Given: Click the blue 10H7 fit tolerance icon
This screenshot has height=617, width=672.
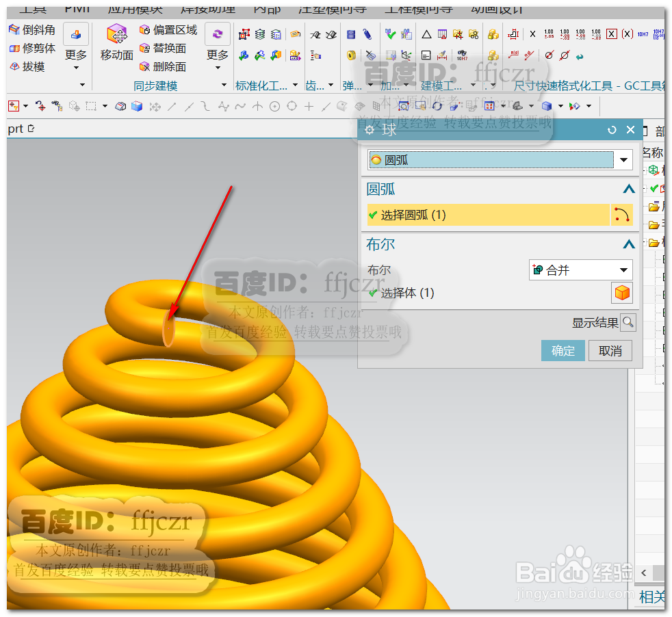Looking at the screenshot, I should pyautogui.click(x=643, y=34).
